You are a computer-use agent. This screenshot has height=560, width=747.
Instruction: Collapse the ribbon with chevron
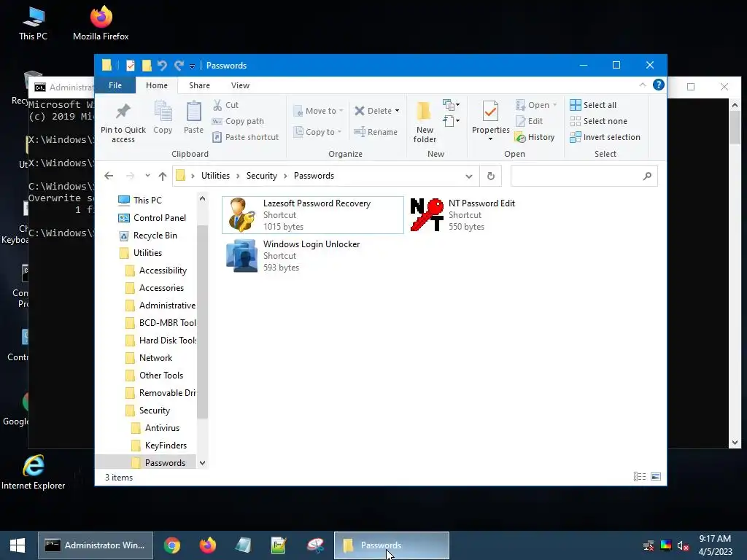642,85
